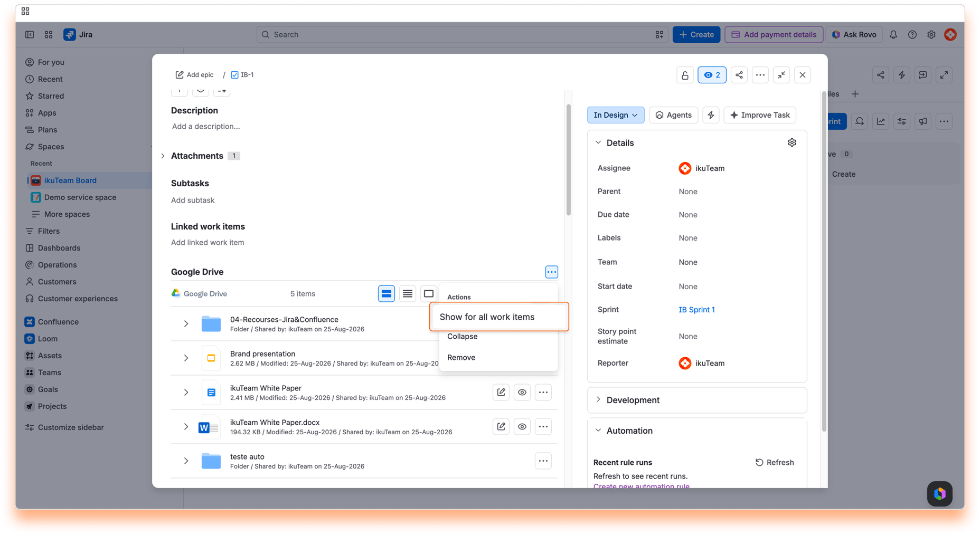Switch Google Drive to the compact list view
980x535 pixels.
pyautogui.click(x=408, y=293)
